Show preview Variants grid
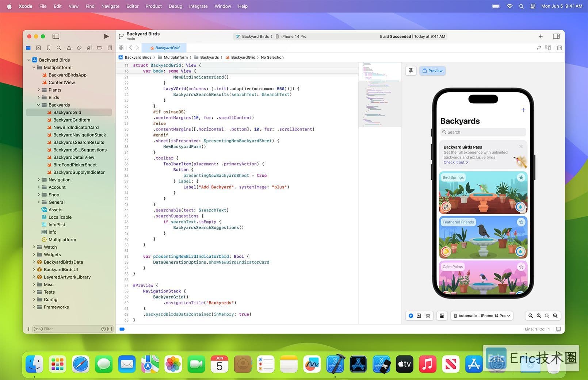 (428, 316)
